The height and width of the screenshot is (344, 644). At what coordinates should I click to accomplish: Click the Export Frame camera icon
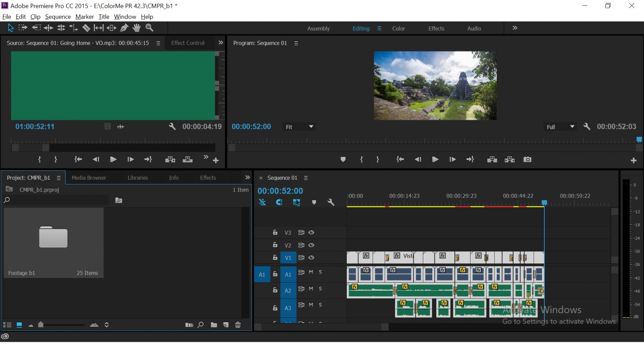[x=527, y=160]
